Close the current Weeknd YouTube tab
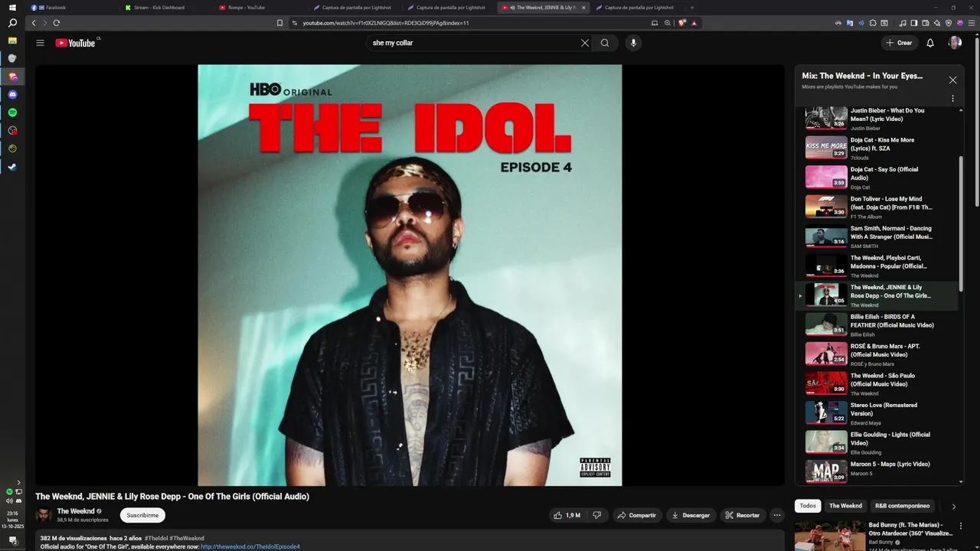The width and height of the screenshot is (980, 551). (583, 8)
